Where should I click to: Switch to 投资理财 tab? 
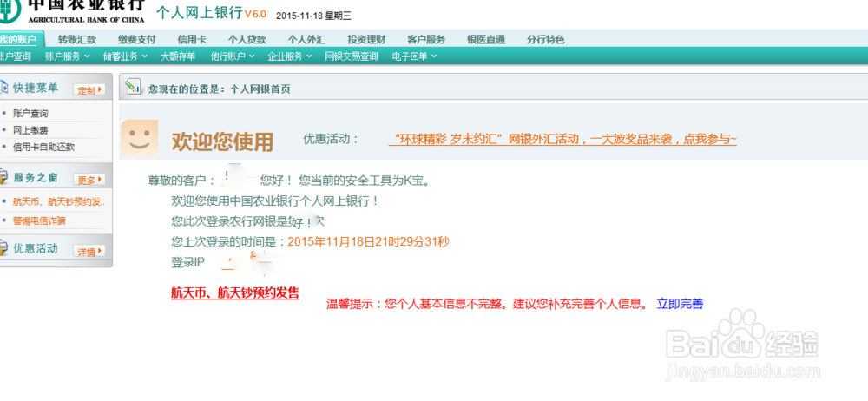pos(366,39)
